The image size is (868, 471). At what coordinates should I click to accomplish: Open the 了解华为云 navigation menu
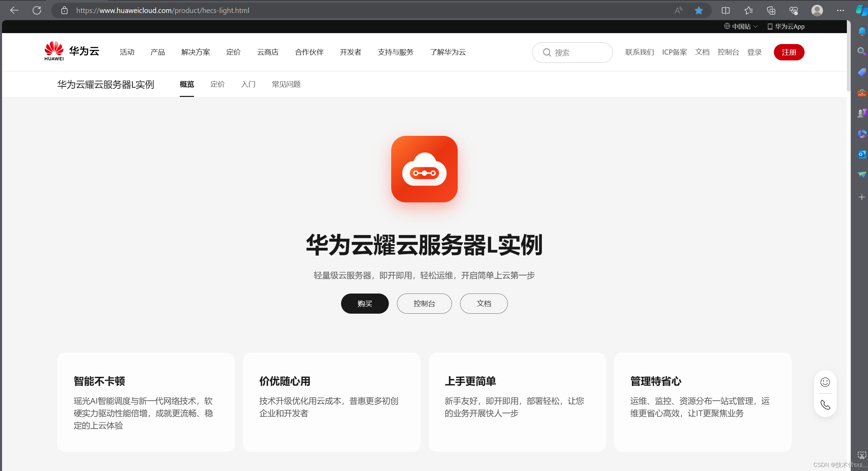[448, 52]
